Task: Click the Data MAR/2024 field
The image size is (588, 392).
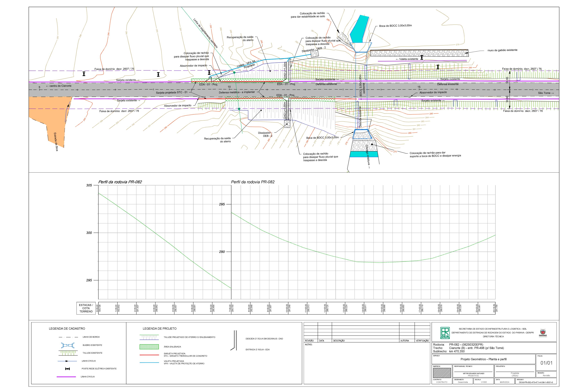Action: 504,382
